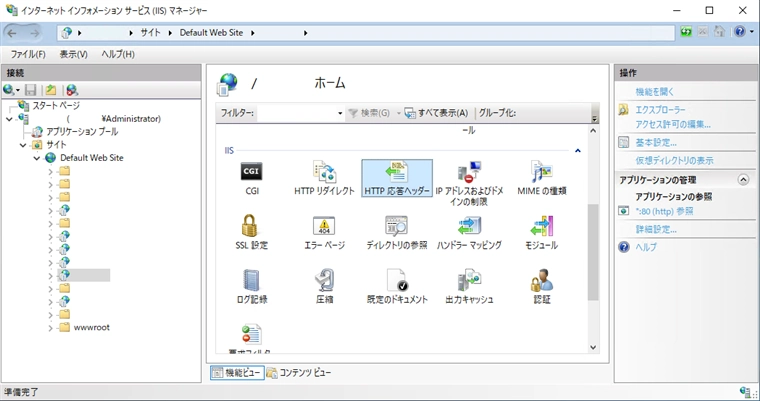Select アプリケーション プール tree item

[x=81, y=132]
